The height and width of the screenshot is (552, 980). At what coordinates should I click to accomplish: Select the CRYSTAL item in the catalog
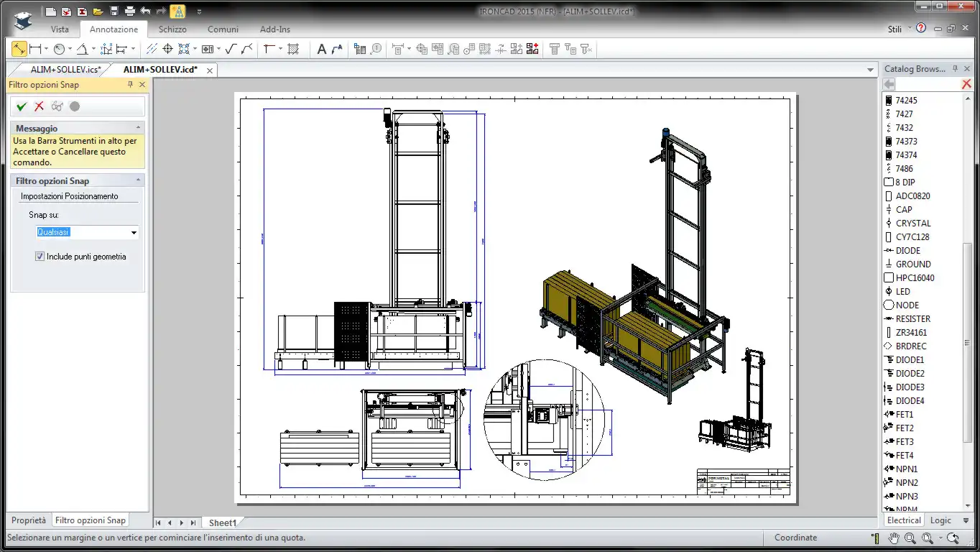[x=912, y=224]
